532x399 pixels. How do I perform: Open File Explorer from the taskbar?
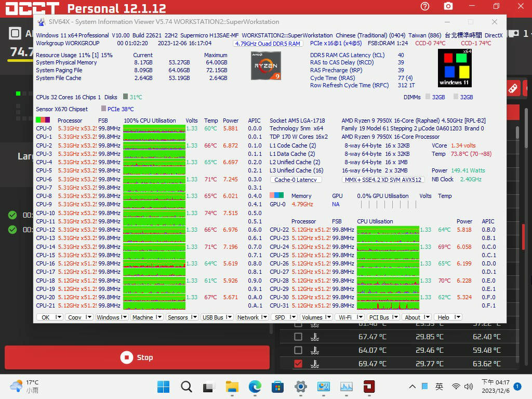coord(232,387)
